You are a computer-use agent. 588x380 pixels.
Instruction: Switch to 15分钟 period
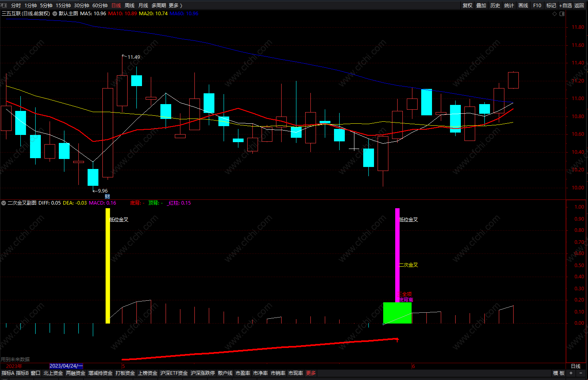coord(63,6)
